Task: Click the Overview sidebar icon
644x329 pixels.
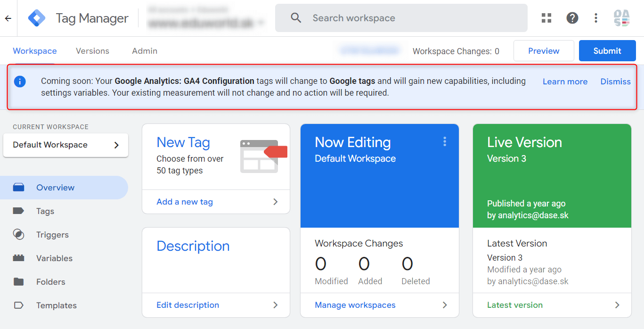Action: [x=18, y=188]
